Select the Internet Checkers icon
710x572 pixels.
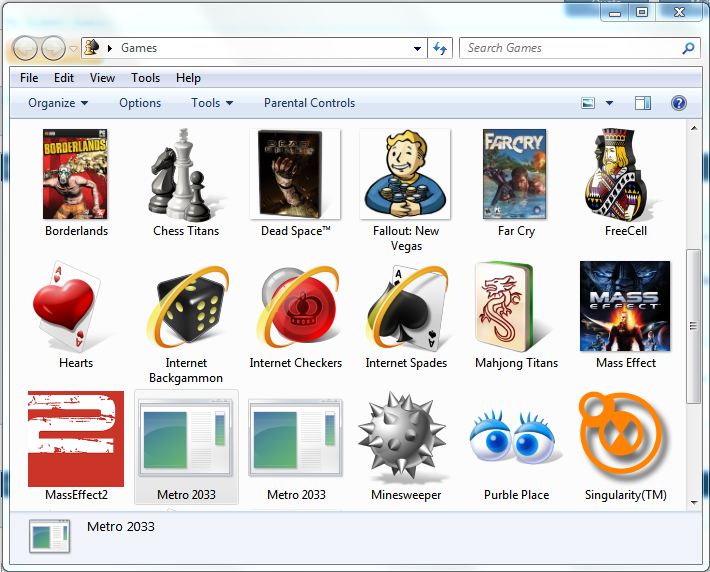297,307
